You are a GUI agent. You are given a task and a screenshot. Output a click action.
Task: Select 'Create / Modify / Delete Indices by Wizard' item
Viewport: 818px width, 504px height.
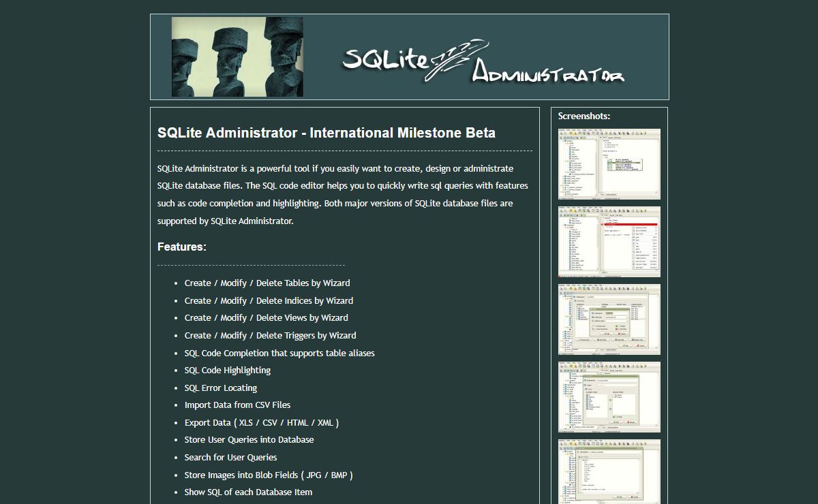(269, 300)
